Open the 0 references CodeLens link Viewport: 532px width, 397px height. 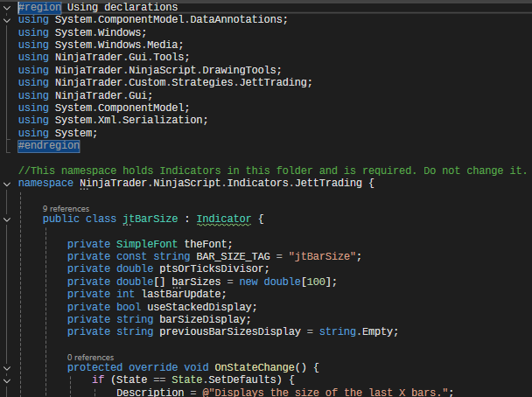[90, 358]
